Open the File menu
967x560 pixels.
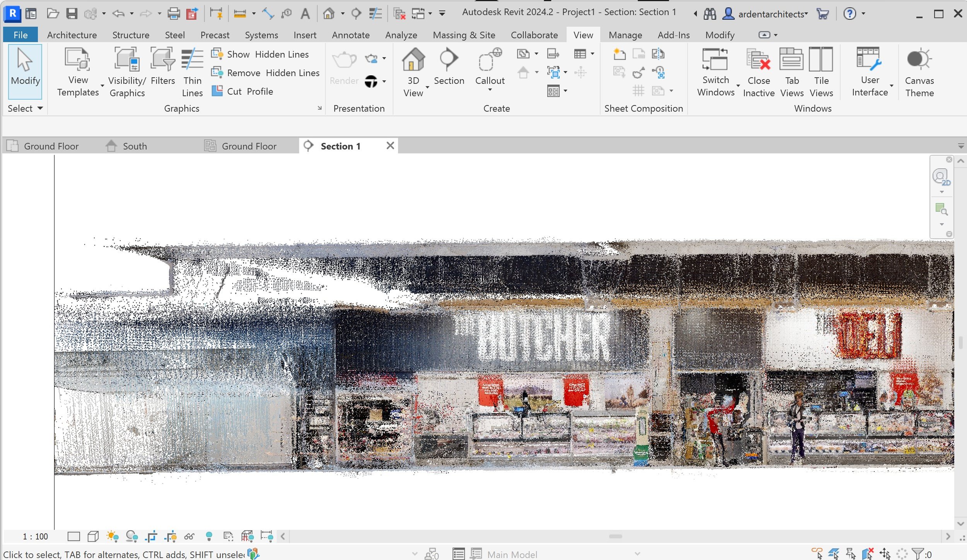click(x=21, y=35)
